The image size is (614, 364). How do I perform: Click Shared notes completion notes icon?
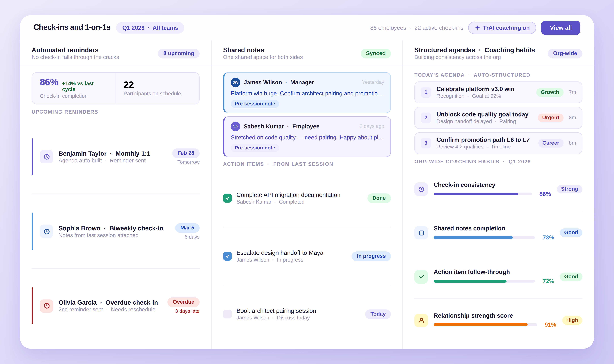point(421,233)
